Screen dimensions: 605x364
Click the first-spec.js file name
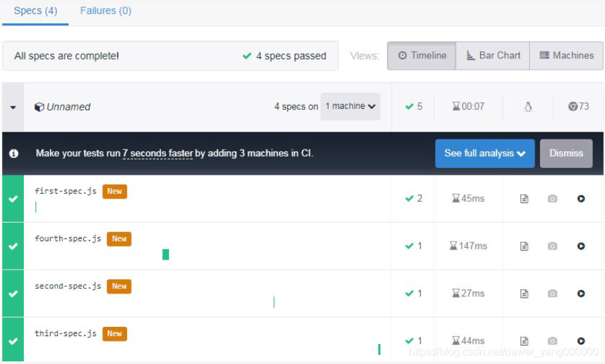(66, 191)
